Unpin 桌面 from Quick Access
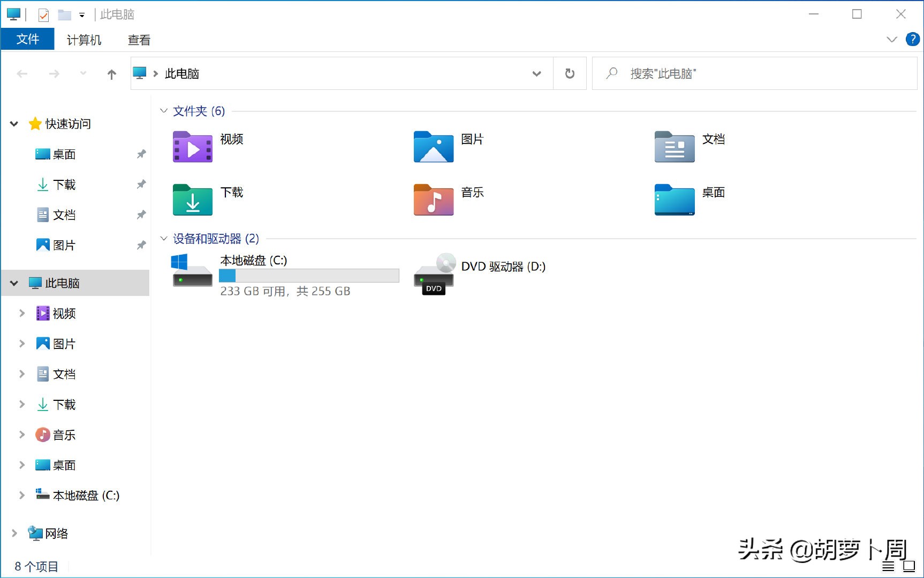The image size is (924, 578). tap(141, 154)
